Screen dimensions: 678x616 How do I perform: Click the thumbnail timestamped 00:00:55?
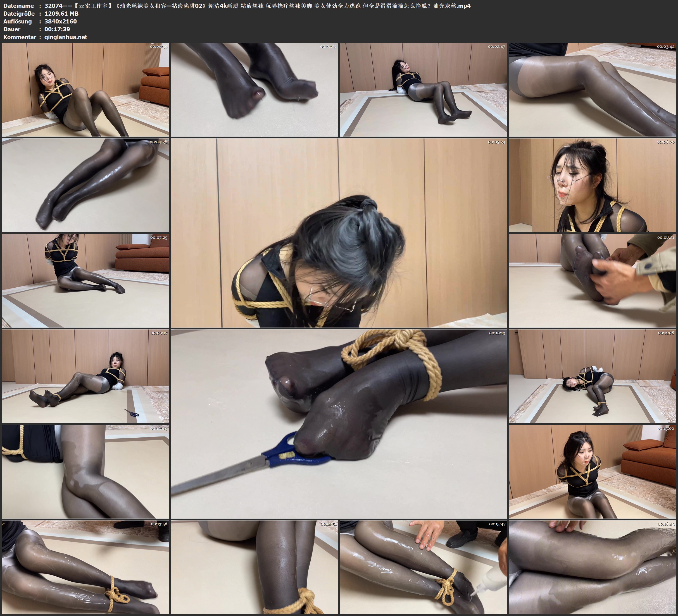pyautogui.click(x=85, y=90)
